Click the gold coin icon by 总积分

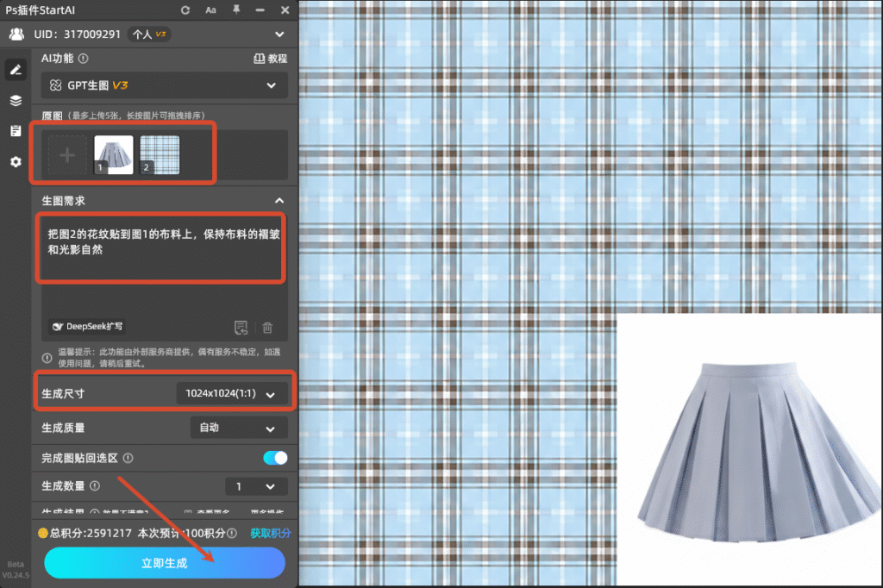[43, 533]
